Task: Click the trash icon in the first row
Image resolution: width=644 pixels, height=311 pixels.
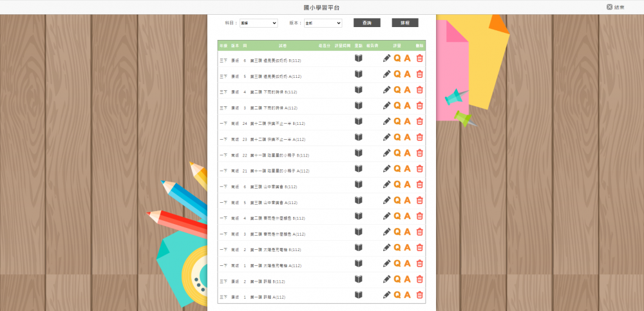Action: pos(420,58)
